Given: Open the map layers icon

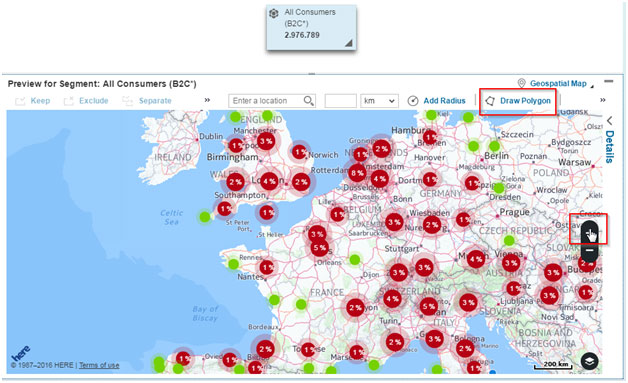Looking at the screenshot, I should [x=589, y=361].
